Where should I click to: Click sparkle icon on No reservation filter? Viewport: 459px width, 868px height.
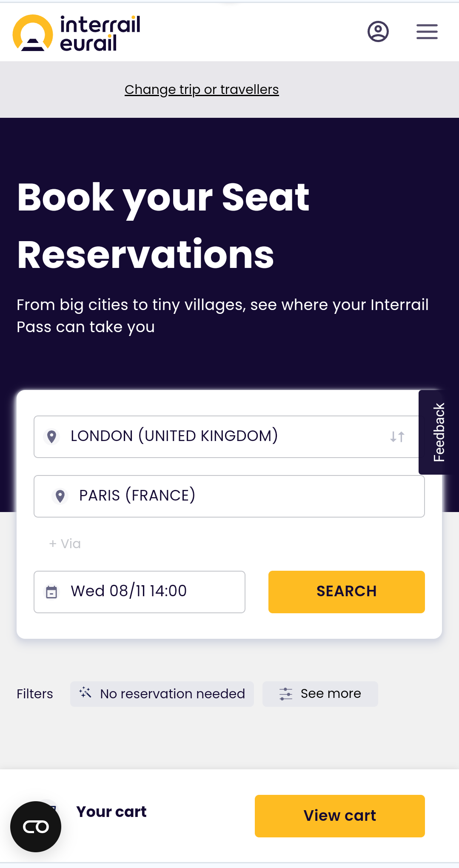(86, 693)
